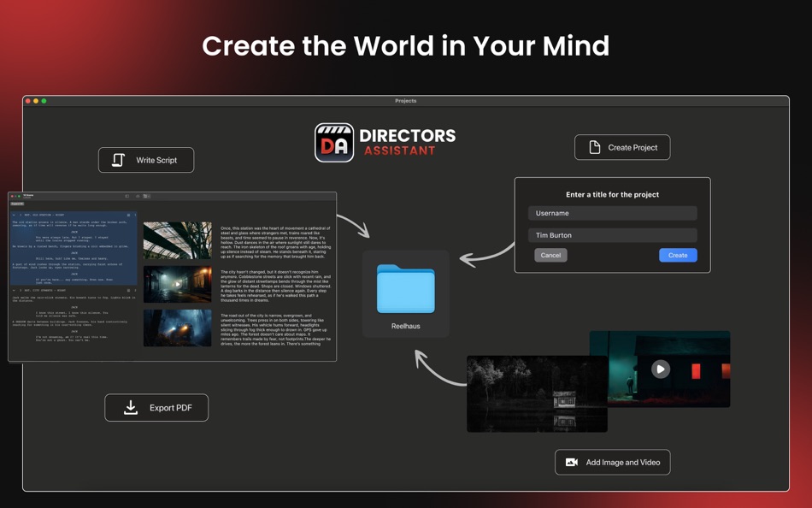Minimize the Projects window with yellow button
This screenshot has height=508, width=812.
pos(36,101)
